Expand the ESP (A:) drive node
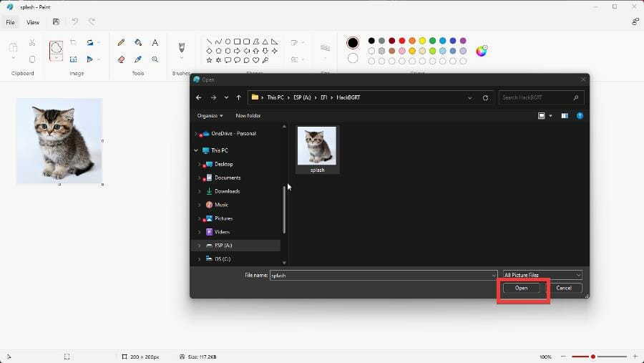 199,246
